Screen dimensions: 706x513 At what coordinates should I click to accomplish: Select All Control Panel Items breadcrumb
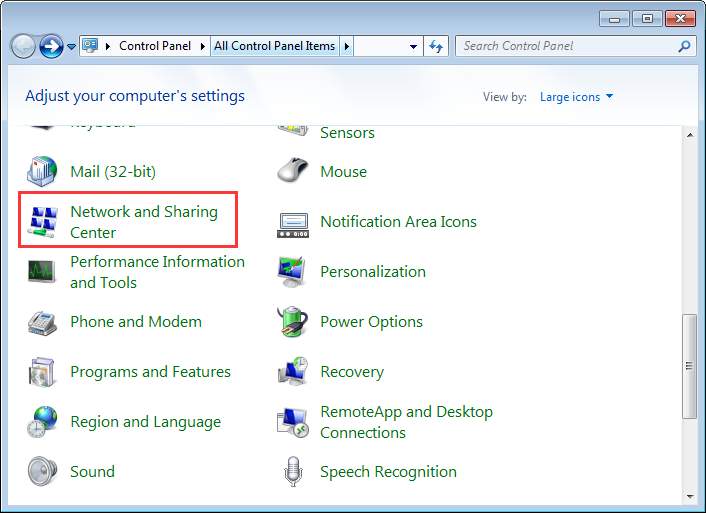pos(274,46)
